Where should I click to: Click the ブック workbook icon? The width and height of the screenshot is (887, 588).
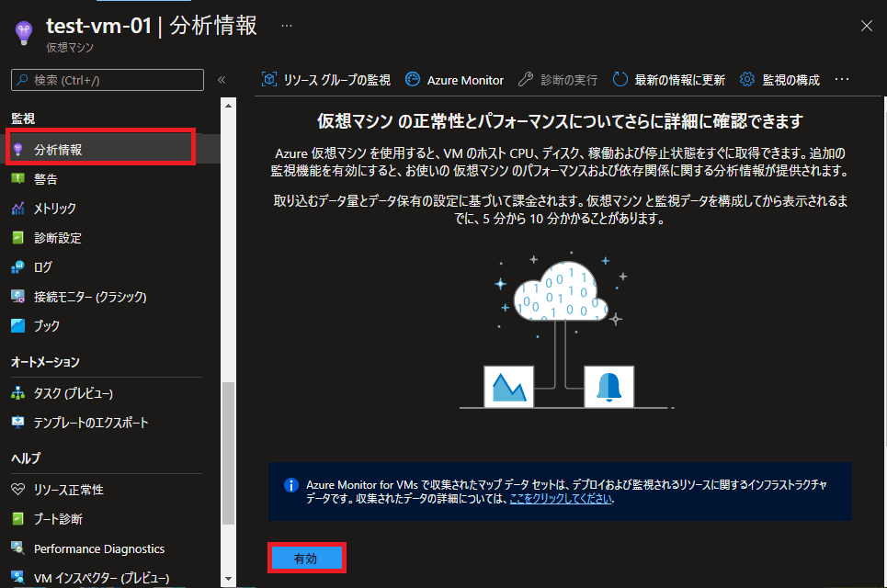[x=18, y=325]
